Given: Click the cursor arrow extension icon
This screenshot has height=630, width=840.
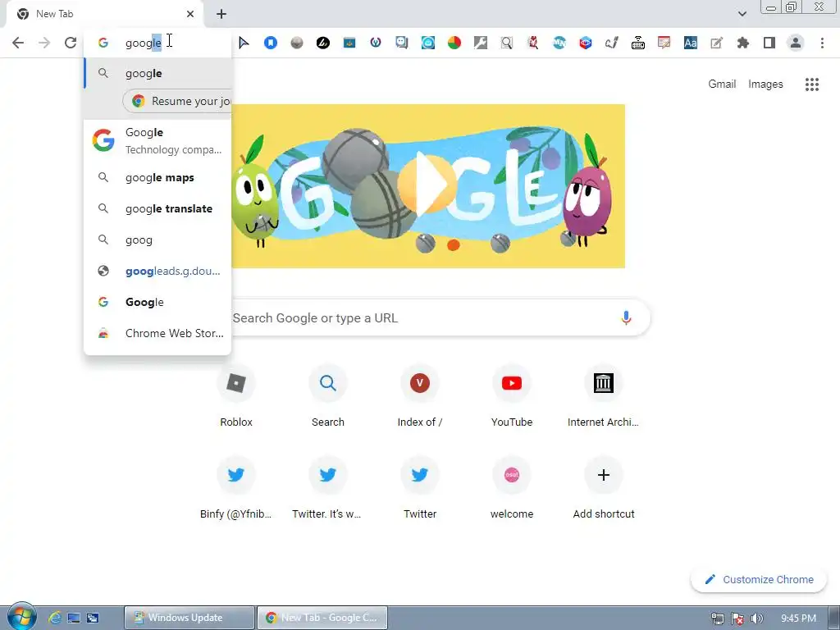Looking at the screenshot, I should [x=244, y=43].
